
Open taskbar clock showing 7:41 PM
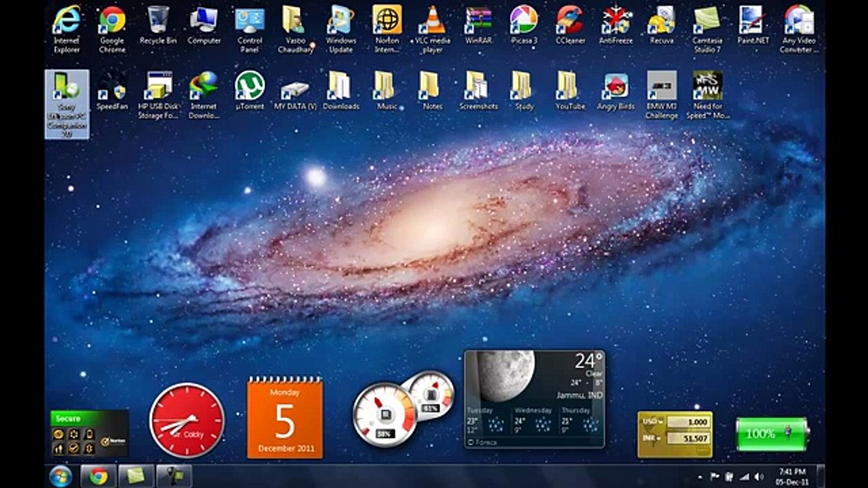[791, 476]
